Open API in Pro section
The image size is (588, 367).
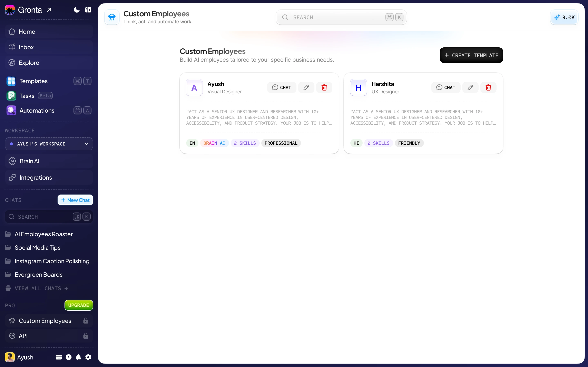pos(49,336)
